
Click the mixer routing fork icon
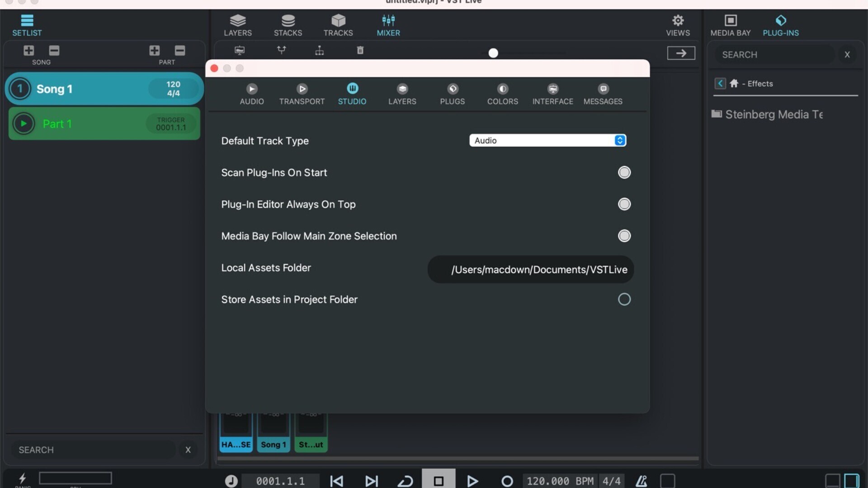coord(281,50)
